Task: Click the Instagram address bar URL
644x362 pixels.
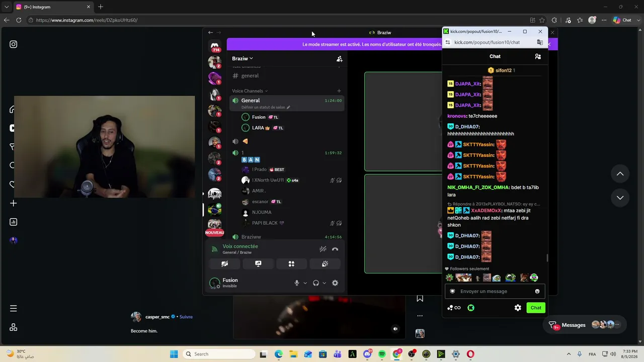Action: pos(87,20)
